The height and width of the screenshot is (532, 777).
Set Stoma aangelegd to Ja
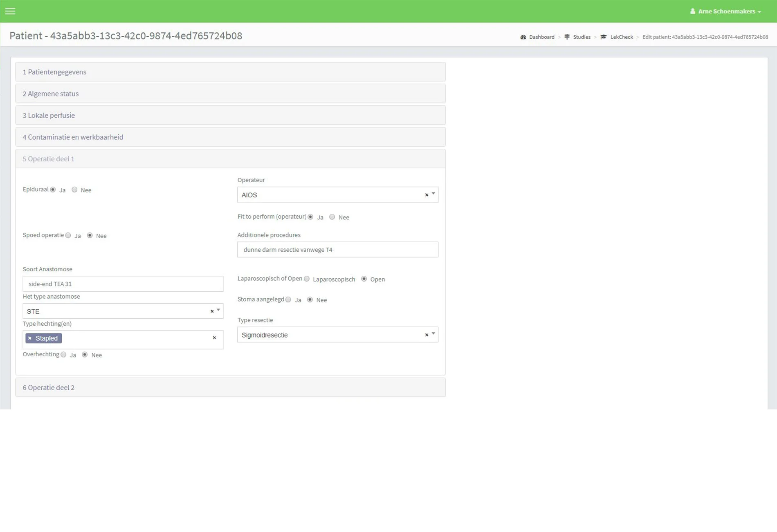point(288,300)
